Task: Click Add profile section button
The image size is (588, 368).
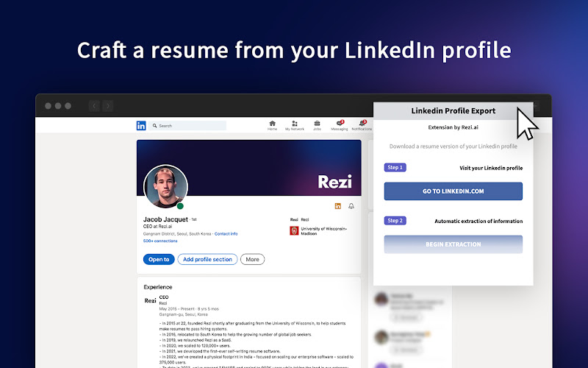Action: pyautogui.click(x=207, y=260)
